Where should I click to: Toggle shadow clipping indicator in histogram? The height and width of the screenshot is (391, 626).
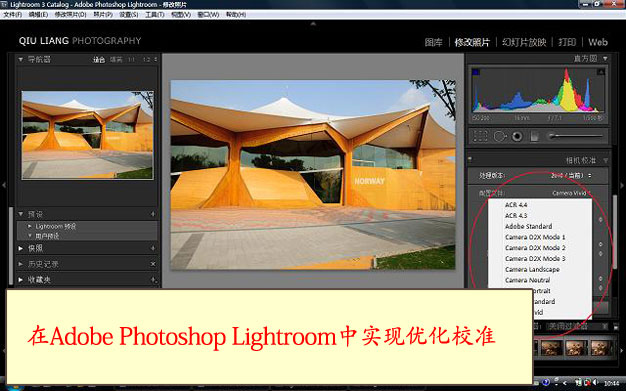[475, 72]
